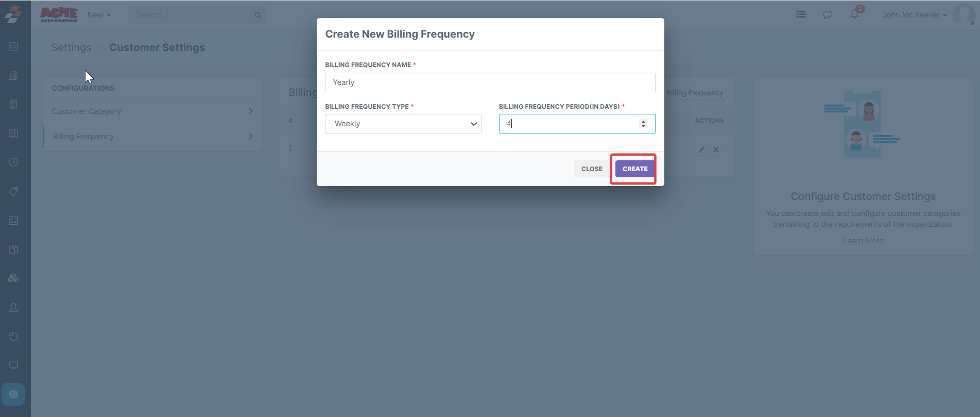Open the calendar icon in sidebar
Screen dimensions: 980x417
[13, 46]
